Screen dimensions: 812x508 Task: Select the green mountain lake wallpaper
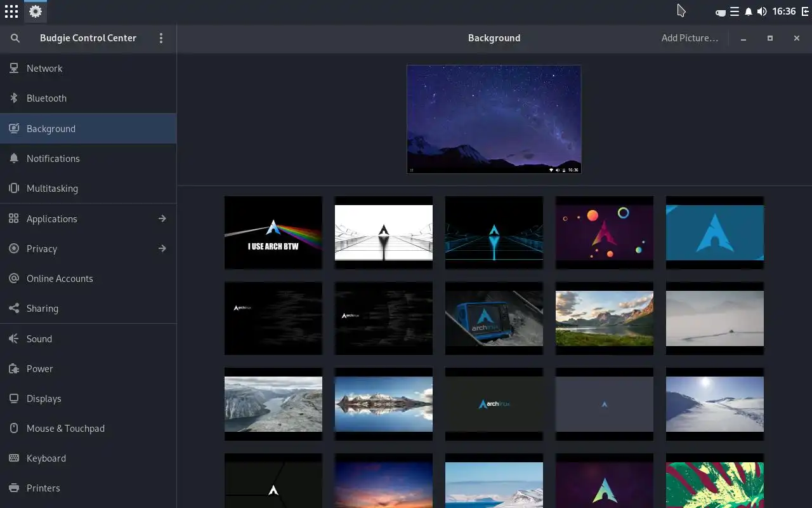(605, 318)
